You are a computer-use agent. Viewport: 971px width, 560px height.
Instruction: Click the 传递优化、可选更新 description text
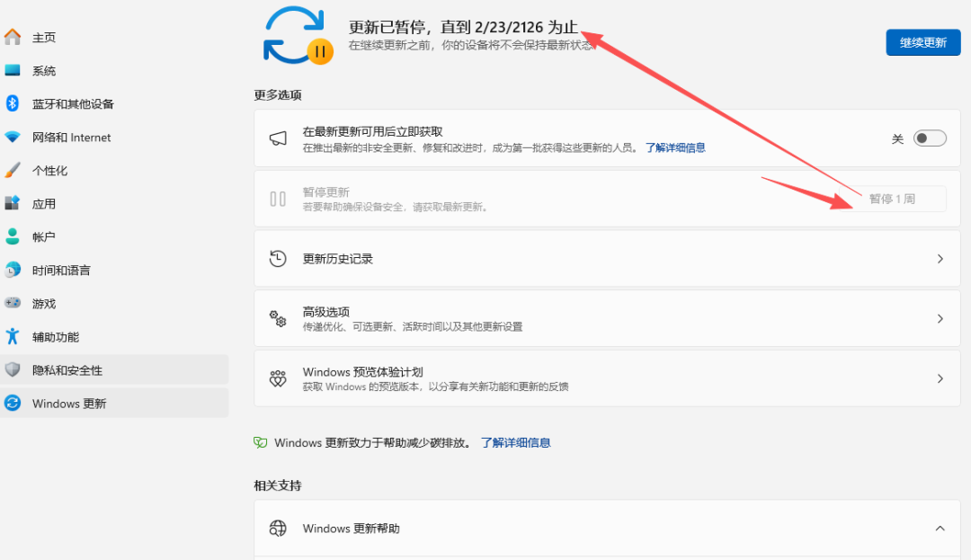tap(413, 326)
